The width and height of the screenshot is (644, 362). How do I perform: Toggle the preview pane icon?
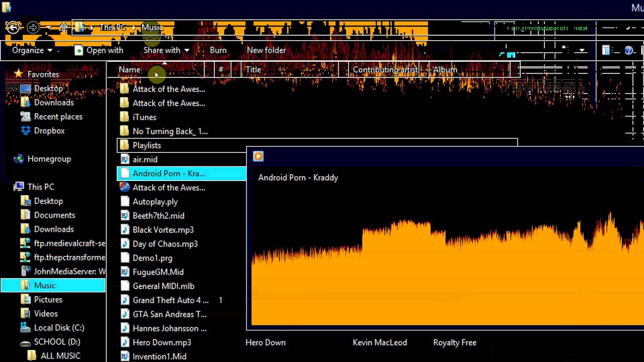coord(606,50)
